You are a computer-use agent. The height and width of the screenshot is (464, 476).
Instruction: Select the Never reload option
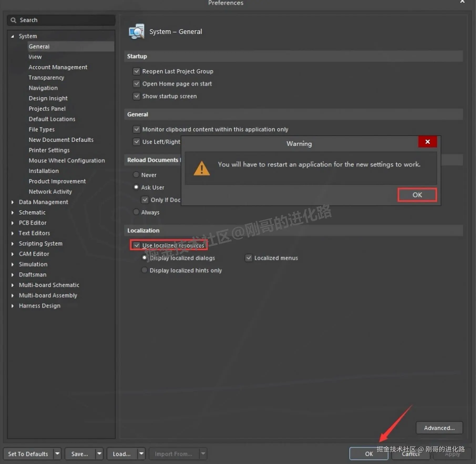coord(136,175)
